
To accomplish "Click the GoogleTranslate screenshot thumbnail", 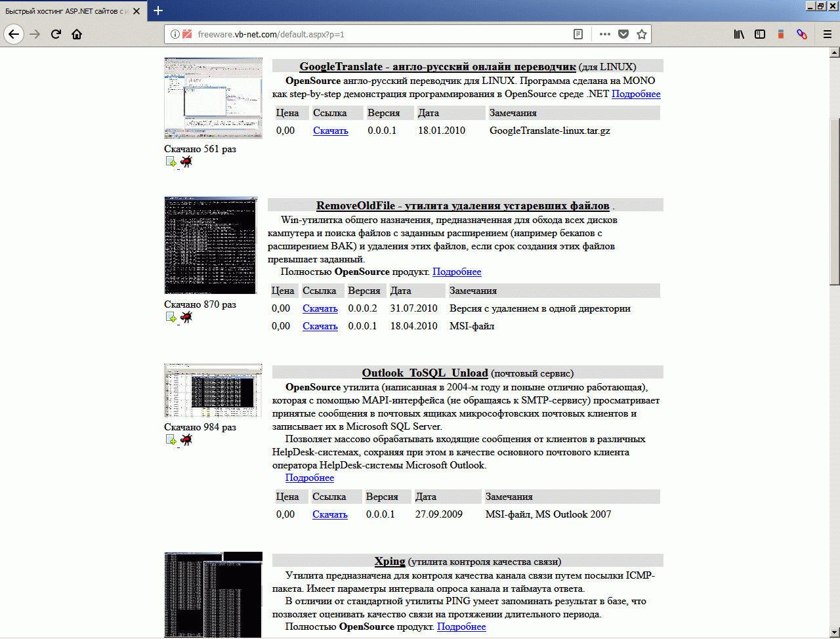I will (x=213, y=98).
